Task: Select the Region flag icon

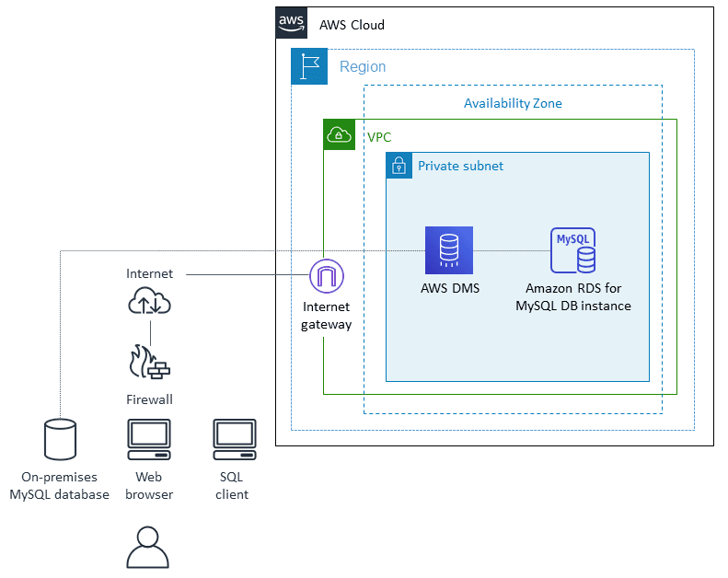Action: click(308, 66)
